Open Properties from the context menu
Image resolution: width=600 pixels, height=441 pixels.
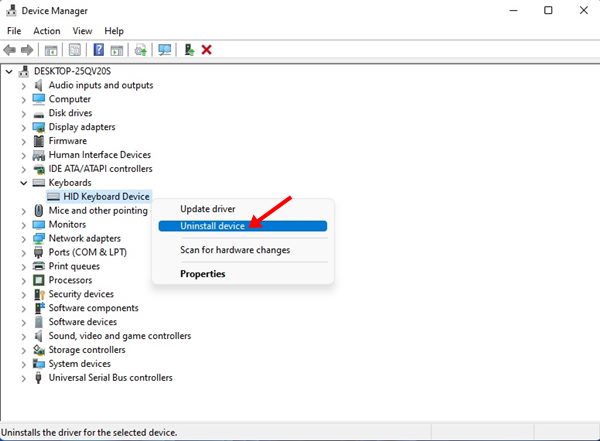coord(202,274)
